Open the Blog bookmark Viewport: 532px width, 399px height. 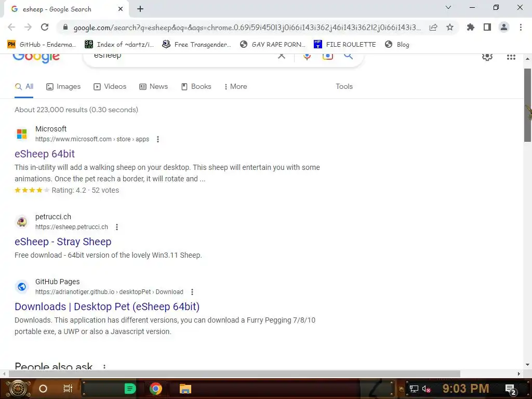397,45
